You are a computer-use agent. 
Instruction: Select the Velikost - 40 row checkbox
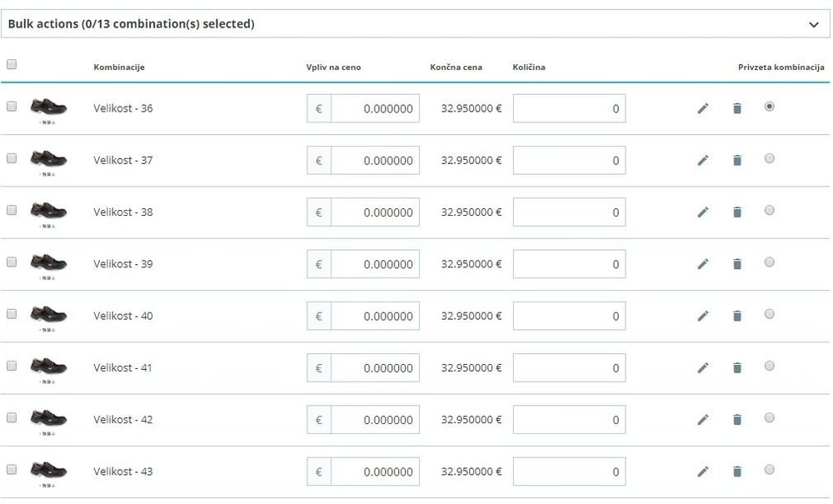pos(12,314)
